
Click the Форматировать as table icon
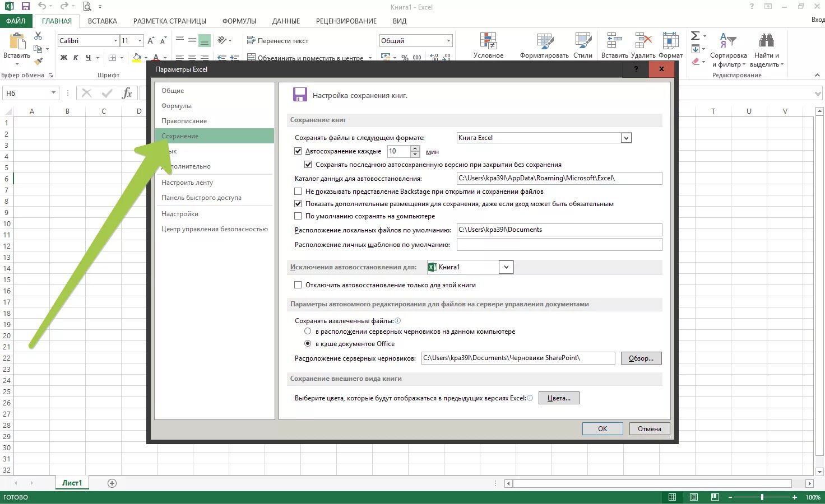(544, 42)
